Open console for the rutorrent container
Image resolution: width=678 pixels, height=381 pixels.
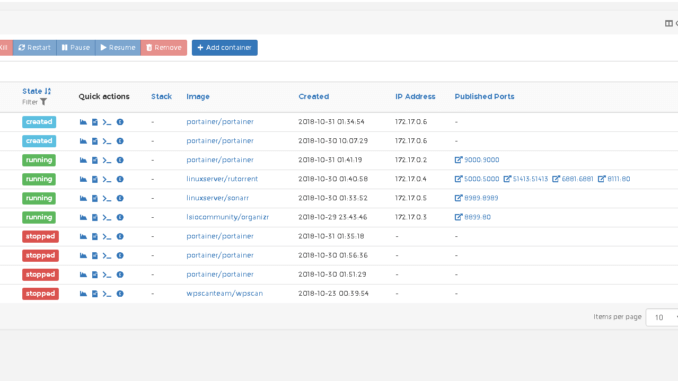click(x=107, y=179)
